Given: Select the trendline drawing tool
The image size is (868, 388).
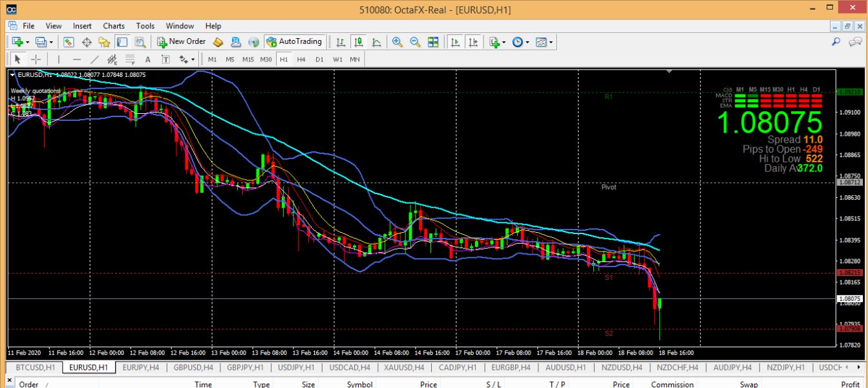Looking at the screenshot, I should pos(95,59).
